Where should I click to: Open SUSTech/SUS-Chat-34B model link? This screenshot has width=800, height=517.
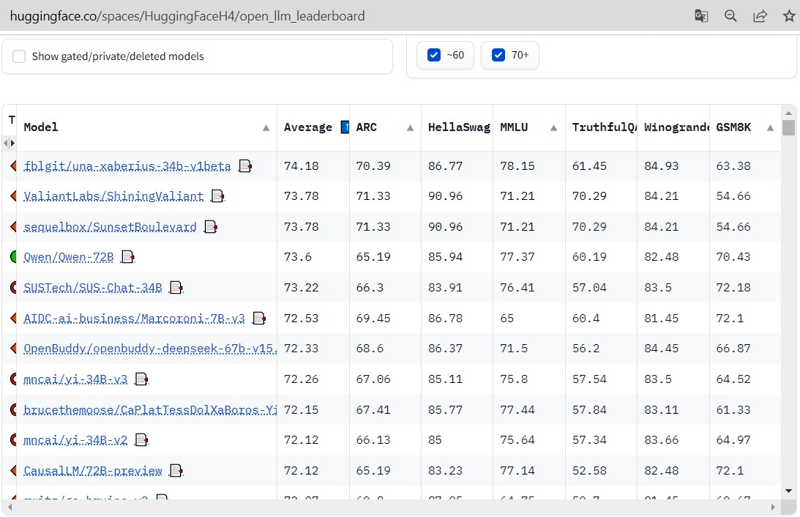tap(93, 287)
